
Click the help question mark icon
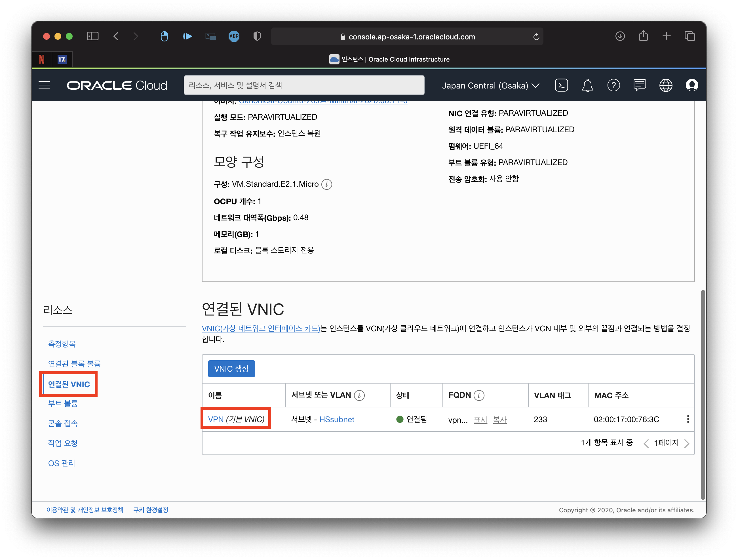click(x=613, y=85)
